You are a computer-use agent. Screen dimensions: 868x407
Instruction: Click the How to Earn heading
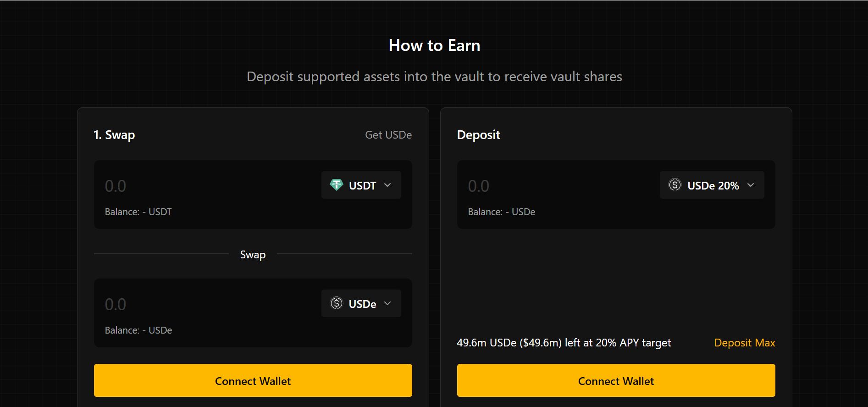[x=434, y=45]
